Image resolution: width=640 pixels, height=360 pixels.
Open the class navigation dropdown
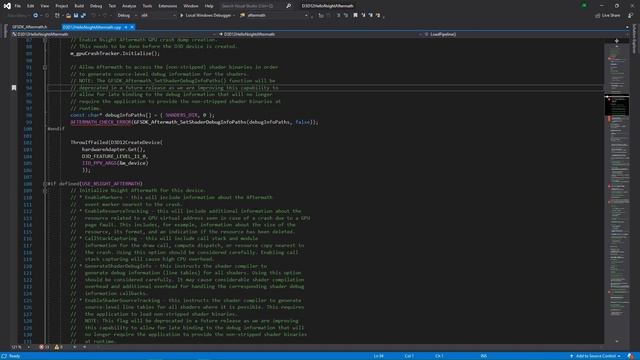(x=320, y=34)
